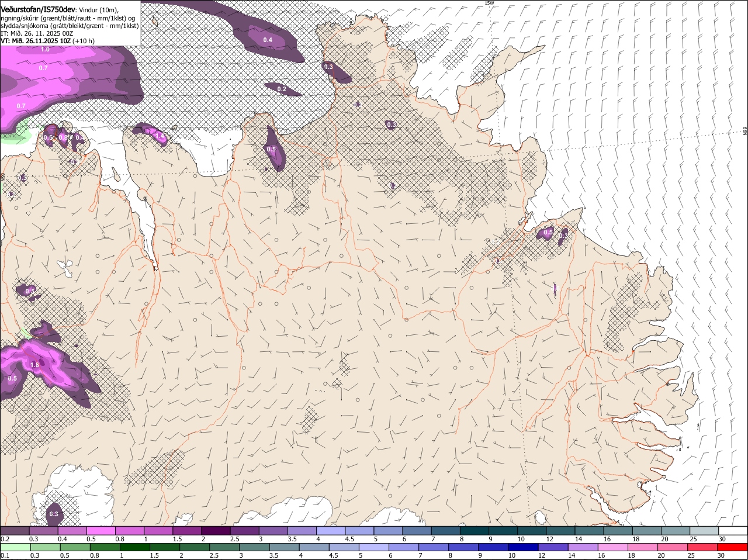Pick upper snow-scale swatch starting at 16
Viewport: 748px width, 560px height.
(618, 530)
